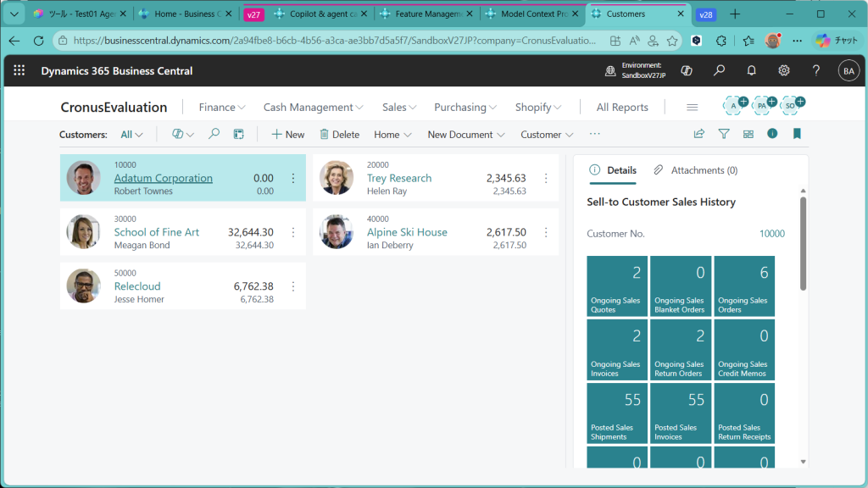Screen dimensions: 868x488
Task: Expand the Finance menu dropdown
Action: point(222,108)
